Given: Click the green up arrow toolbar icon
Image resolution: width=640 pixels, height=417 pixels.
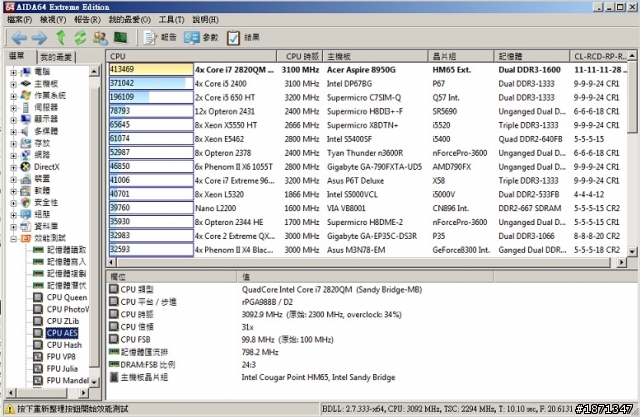Looking at the screenshot, I should coord(61,38).
